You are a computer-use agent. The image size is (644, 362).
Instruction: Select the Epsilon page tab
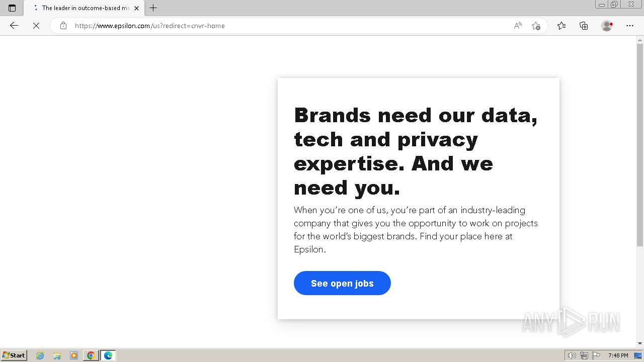tap(83, 8)
